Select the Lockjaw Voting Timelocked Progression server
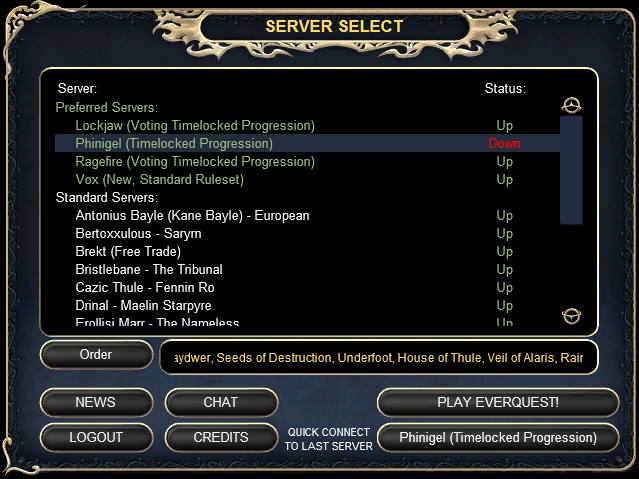This screenshot has width=639, height=479. pyautogui.click(x=307, y=126)
